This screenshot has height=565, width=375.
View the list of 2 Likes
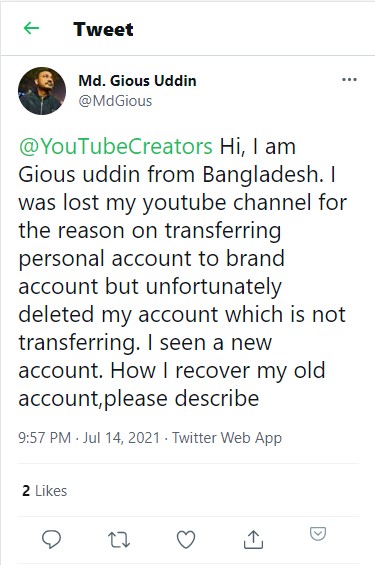[x=45, y=491]
